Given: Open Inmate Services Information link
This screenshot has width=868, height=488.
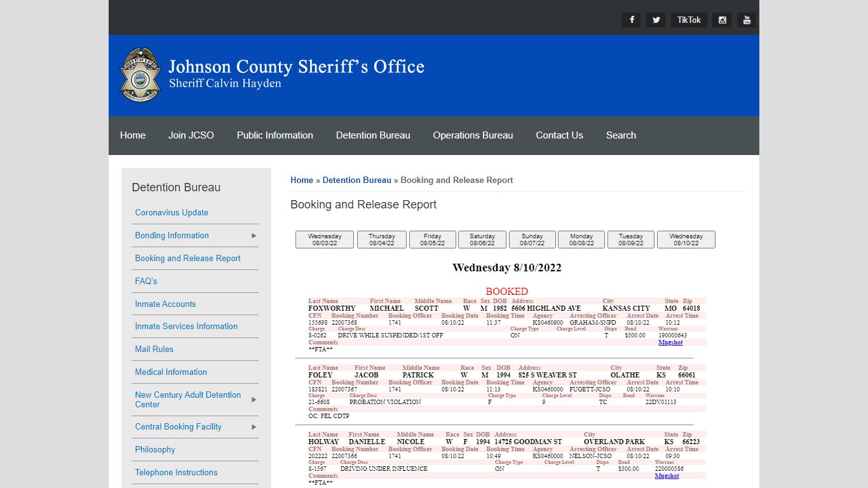Looking at the screenshot, I should coord(186,327).
